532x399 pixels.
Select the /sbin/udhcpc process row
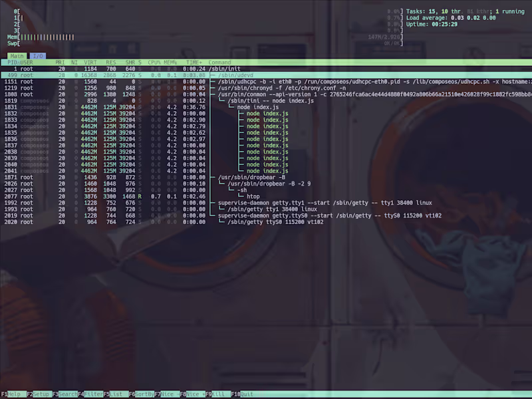coord(266,82)
